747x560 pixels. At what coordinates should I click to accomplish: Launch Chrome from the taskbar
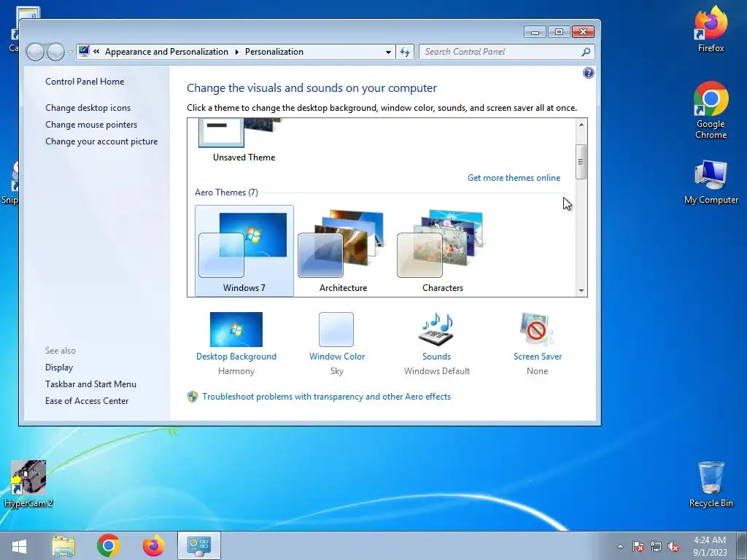(108, 545)
